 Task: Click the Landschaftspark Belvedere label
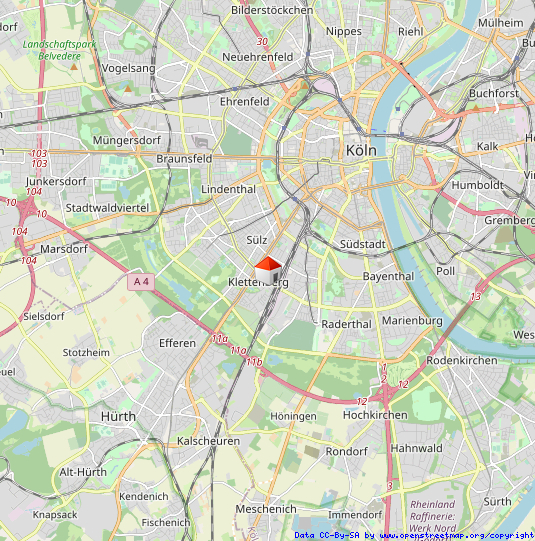click(x=59, y=50)
